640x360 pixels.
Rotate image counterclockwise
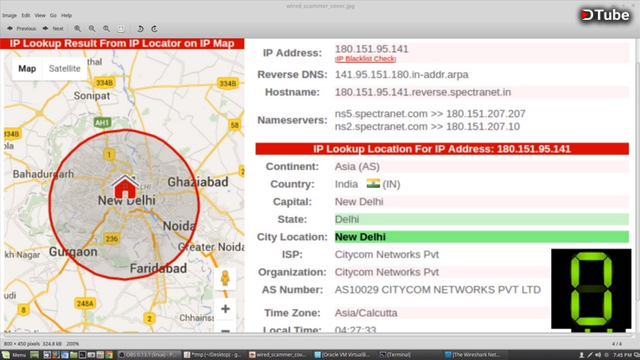140,29
